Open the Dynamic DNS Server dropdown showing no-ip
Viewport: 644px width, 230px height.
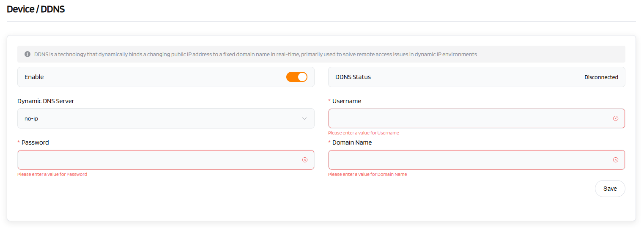tap(161, 118)
